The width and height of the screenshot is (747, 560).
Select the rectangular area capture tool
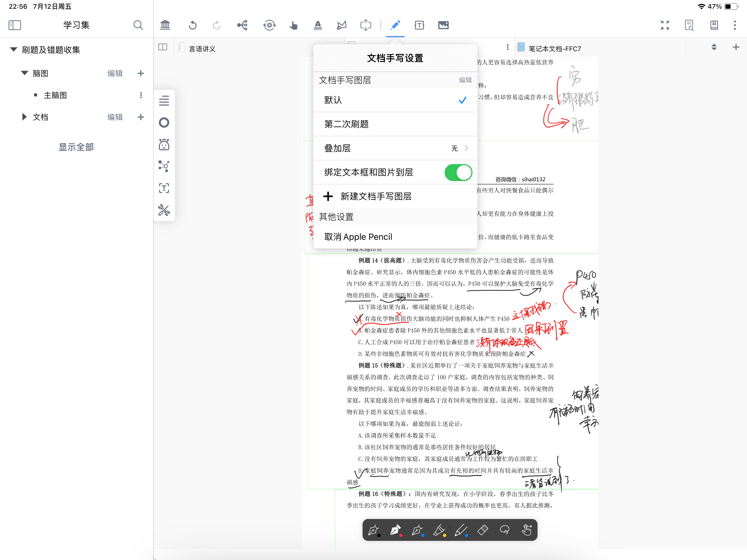tap(366, 25)
